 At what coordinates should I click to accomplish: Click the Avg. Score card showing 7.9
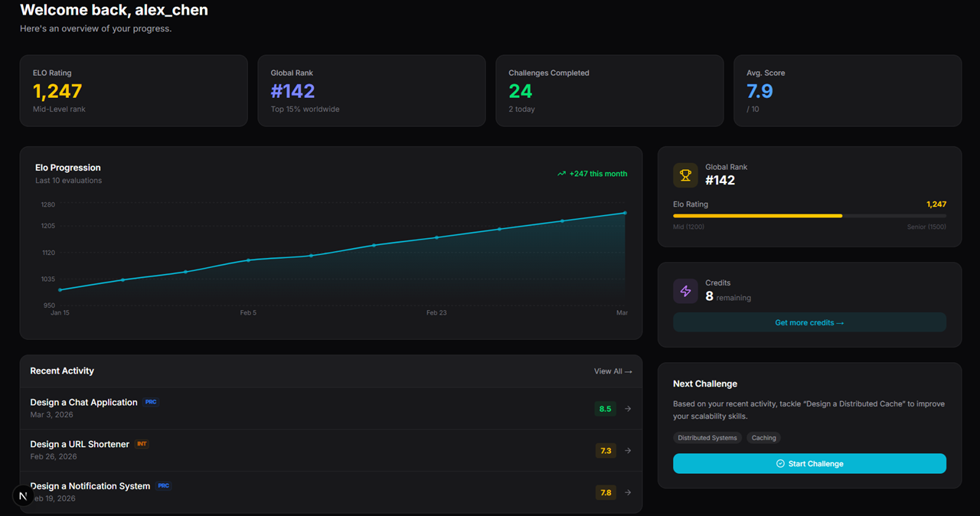click(848, 90)
